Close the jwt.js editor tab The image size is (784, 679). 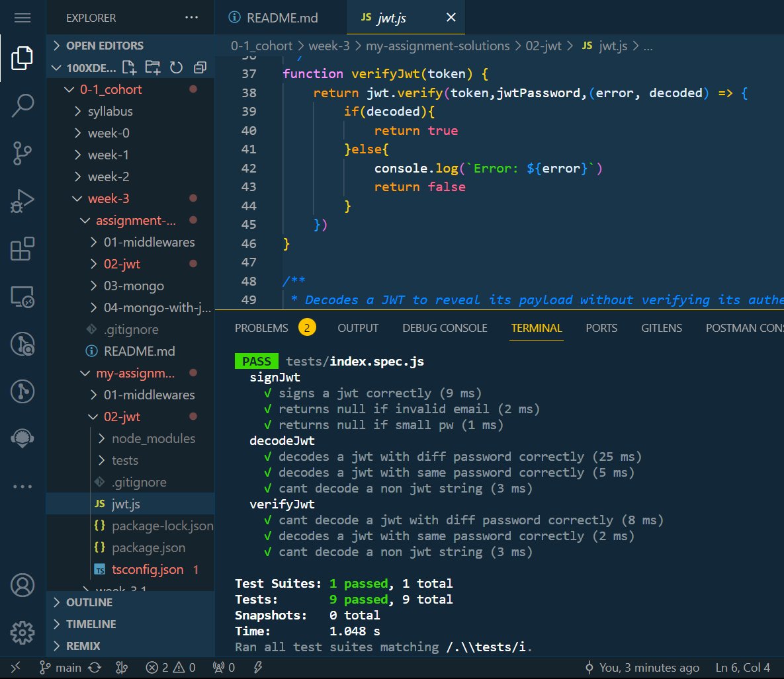pos(451,17)
